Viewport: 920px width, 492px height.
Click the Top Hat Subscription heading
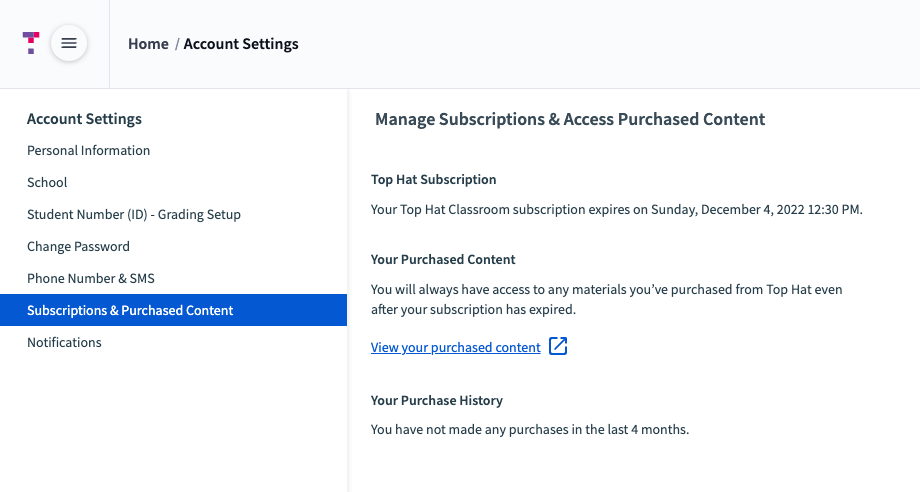[433, 179]
